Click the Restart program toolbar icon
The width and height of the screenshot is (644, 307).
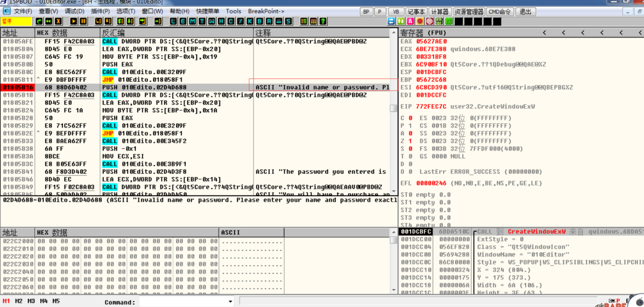point(49,21)
